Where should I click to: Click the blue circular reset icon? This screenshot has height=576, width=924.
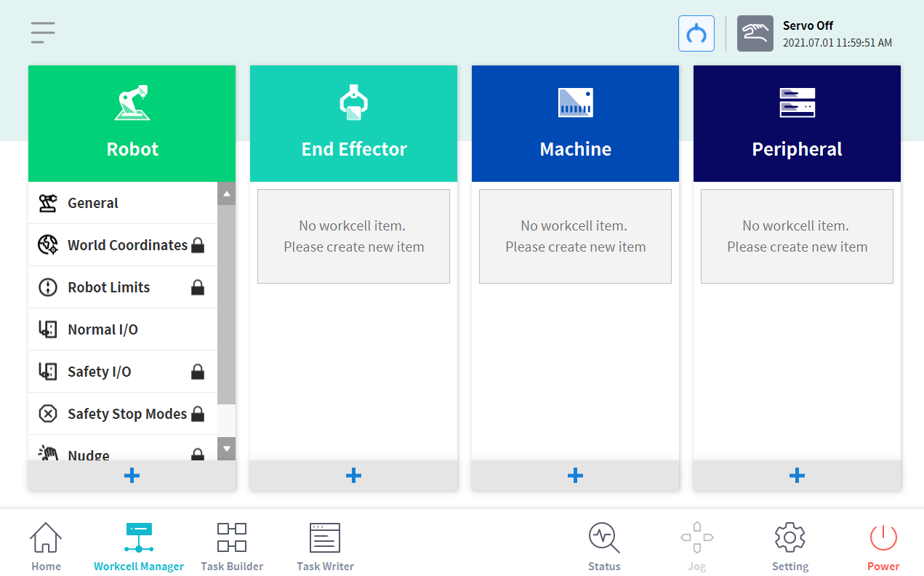click(696, 33)
